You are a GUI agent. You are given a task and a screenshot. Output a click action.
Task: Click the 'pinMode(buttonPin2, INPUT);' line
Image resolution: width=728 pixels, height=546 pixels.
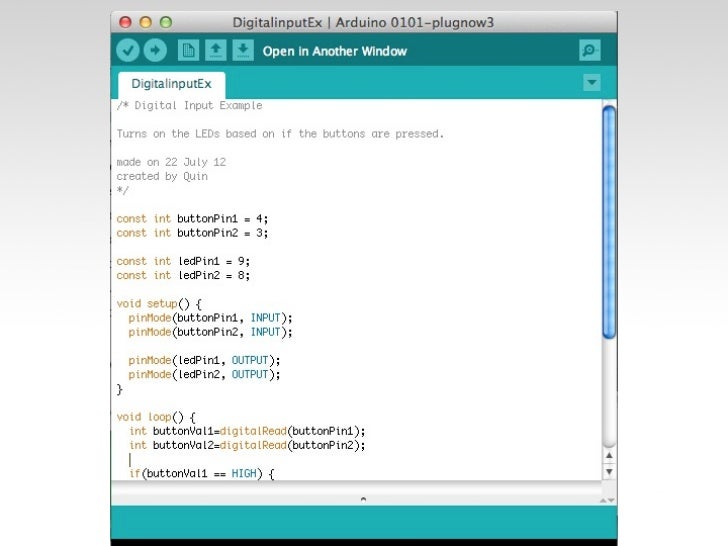point(210,332)
